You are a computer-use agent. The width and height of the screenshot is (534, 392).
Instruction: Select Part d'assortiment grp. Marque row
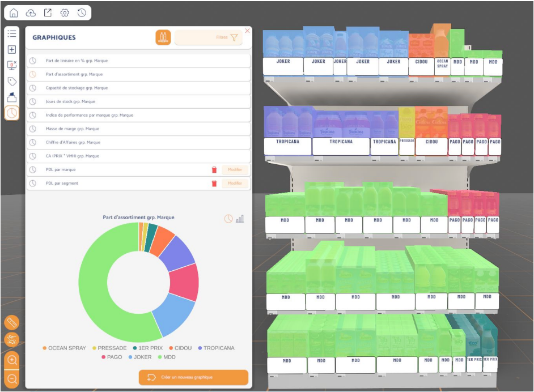[139, 74]
